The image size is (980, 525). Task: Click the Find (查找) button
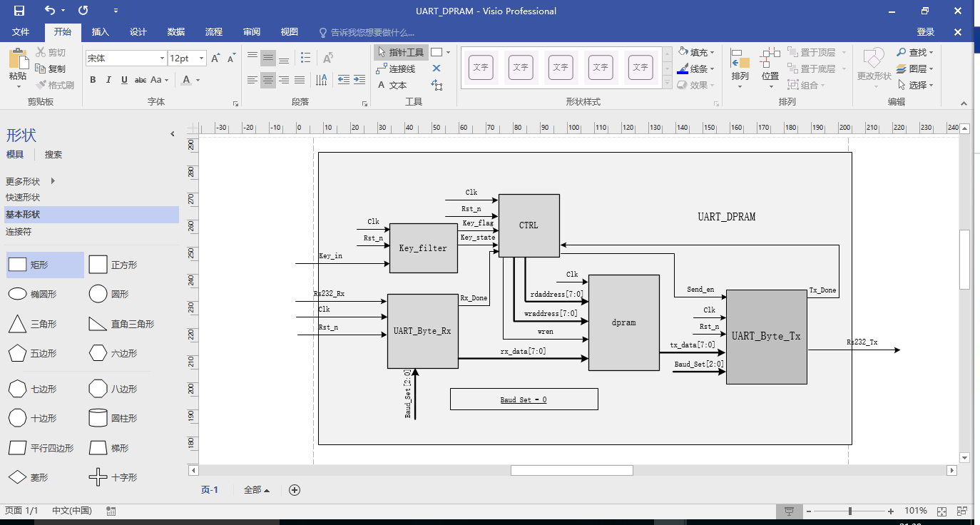pos(916,53)
